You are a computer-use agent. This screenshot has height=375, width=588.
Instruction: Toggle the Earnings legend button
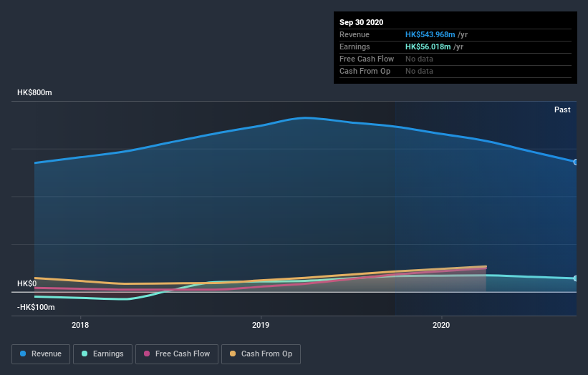[102, 354]
